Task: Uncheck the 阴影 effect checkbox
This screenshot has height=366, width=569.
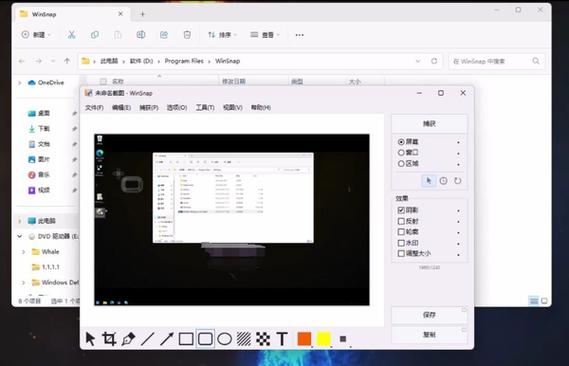Action: coord(401,210)
